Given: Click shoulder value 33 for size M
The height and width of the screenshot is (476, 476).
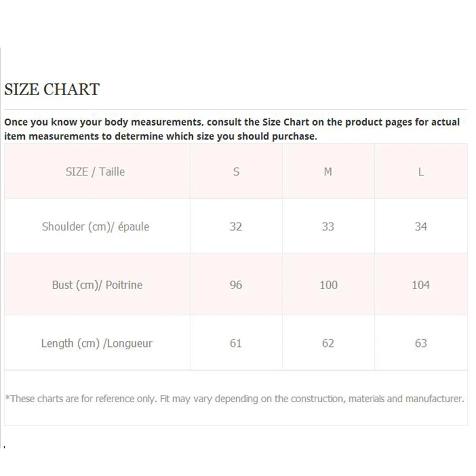Looking at the screenshot, I should click(x=328, y=227).
